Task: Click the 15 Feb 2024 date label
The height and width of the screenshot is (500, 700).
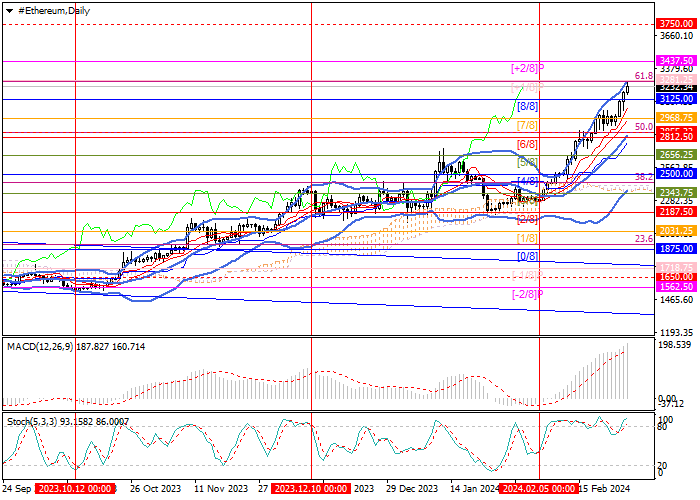Action: (604, 488)
